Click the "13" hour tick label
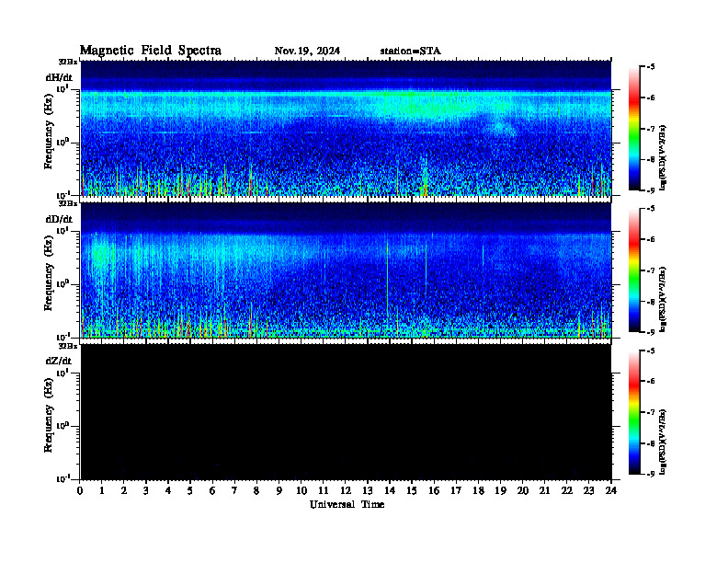Image resolution: width=728 pixels, height=563 pixels. pyautogui.click(x=368, y=490)
